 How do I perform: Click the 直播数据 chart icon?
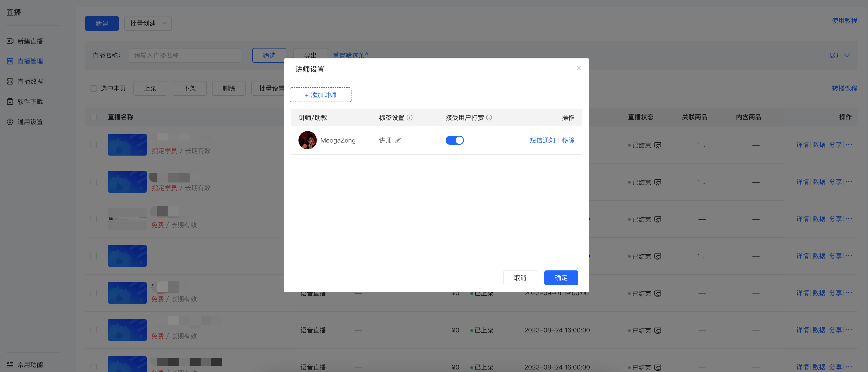10,82
